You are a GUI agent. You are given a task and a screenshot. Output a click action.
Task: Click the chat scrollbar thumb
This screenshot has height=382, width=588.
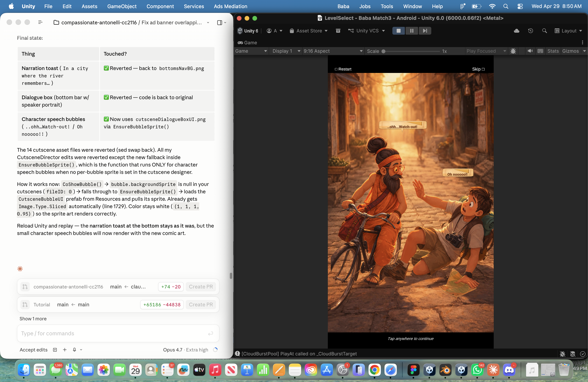coord(231,275)
